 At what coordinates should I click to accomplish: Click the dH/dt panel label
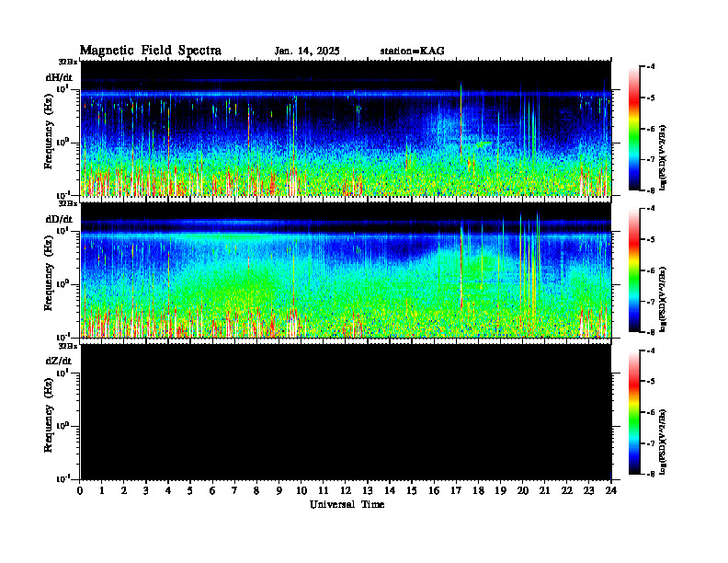[59, 77]
